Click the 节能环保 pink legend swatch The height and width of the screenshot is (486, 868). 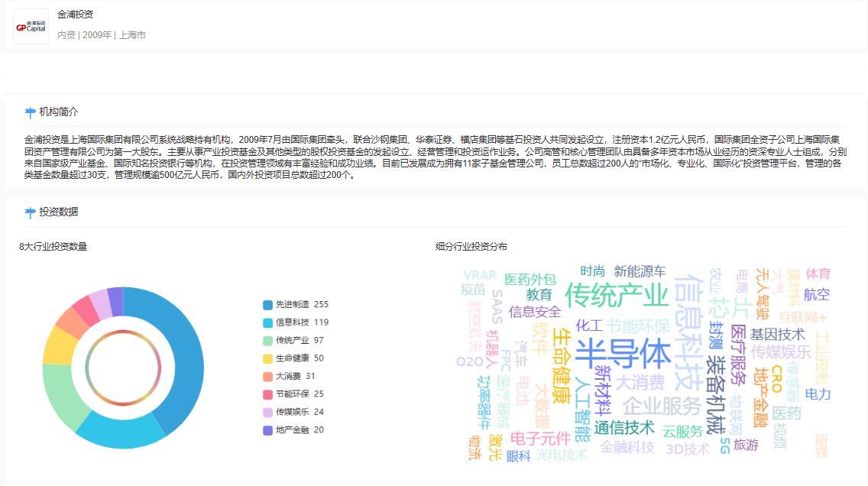(x=267, y=394)
